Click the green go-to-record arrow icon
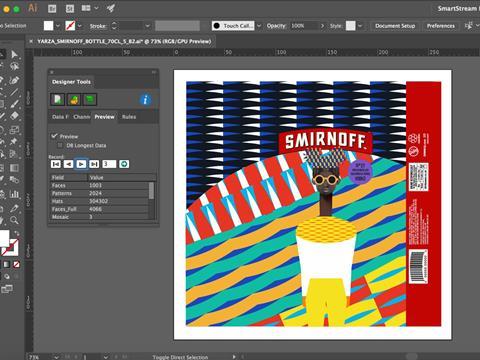Image resolution: width=480 pixels, height=360 pixels. click(x=124, y=164)
